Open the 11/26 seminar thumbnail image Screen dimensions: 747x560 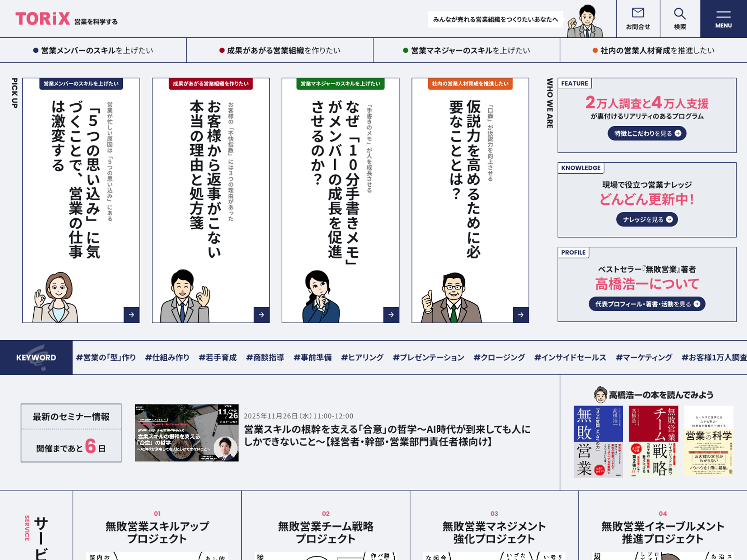[186, 433]
